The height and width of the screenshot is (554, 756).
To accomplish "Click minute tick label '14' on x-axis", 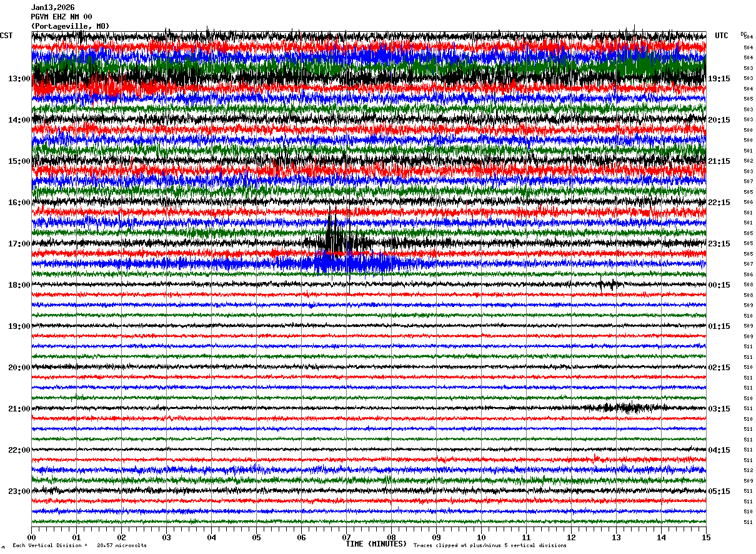I will pos(661,537).
